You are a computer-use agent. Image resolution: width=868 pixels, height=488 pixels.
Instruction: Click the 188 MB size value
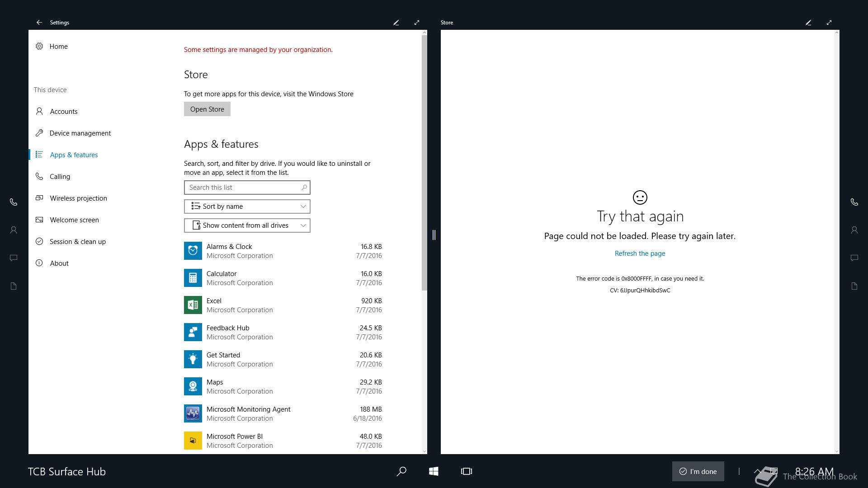[x=371, y=409]
